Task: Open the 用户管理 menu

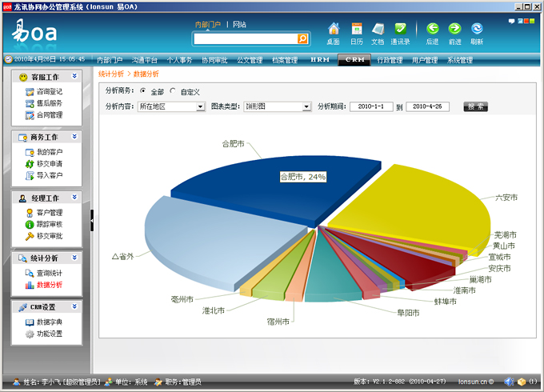Action: tap(425, 60)
